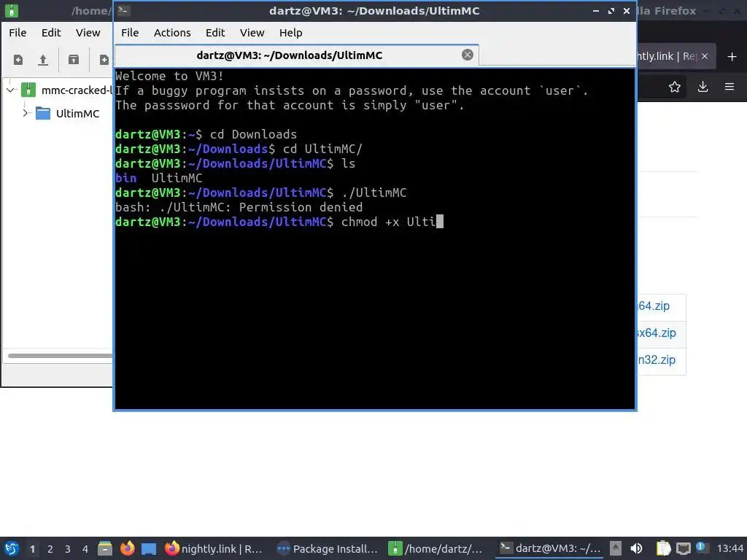Open the LXQt start menu icon
The height and width of the screenshot is (560, 747).
pos(12,548)
